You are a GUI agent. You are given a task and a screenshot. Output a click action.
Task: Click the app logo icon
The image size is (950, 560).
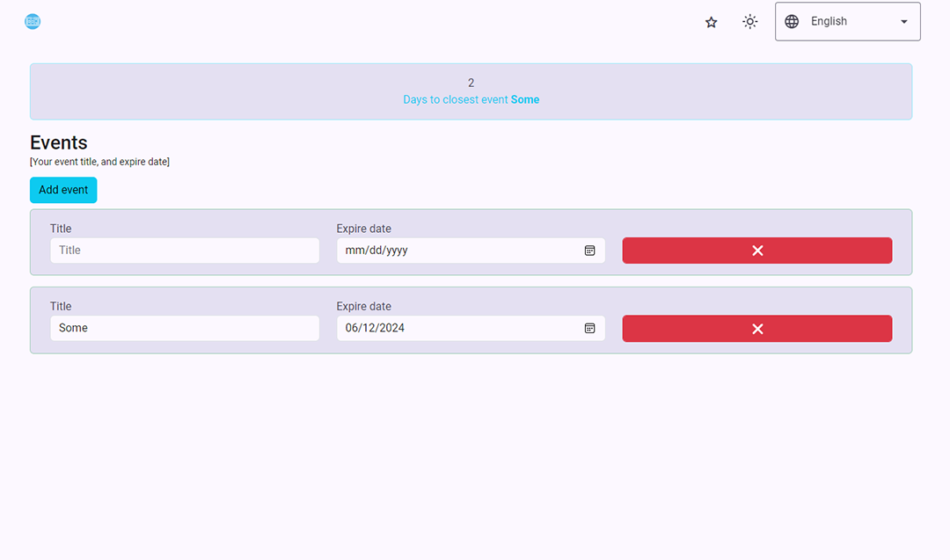pyautogui.click(x=33, y=22)
